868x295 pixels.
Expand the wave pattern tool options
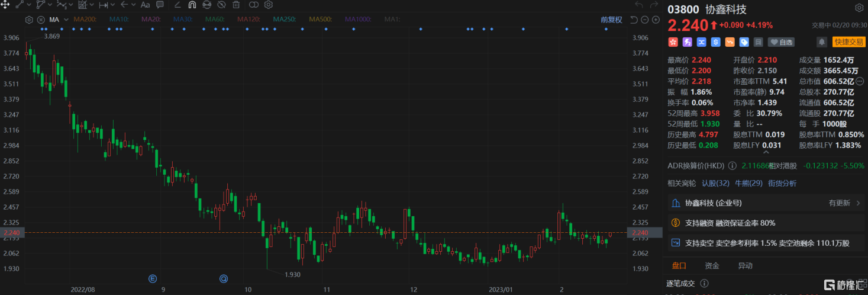(71, 5)
